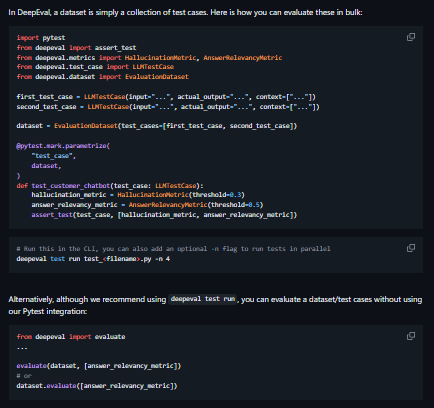Click the line 'import pytest'
This screenshot has height=408, width=434.
point(41,38)
